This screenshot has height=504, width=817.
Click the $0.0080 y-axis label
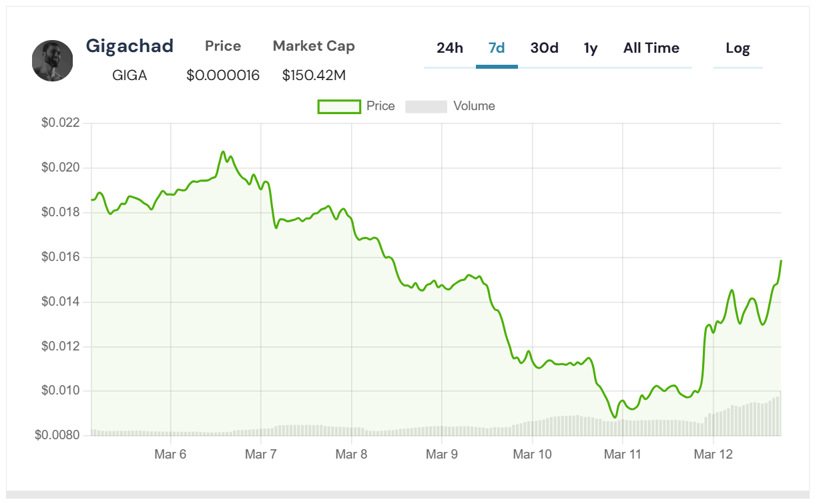point(57,435)
